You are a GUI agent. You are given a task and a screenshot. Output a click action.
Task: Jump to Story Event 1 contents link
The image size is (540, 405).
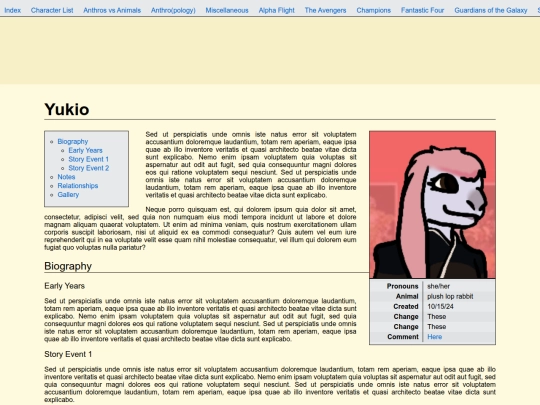pyautogui.click(x=89, y=159)
